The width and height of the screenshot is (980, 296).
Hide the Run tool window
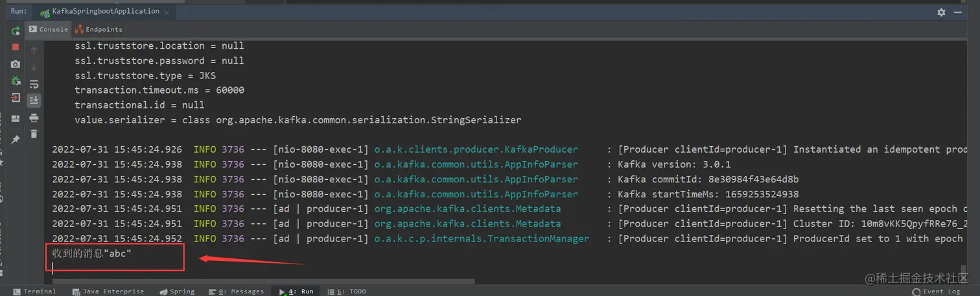pos(958,12)
